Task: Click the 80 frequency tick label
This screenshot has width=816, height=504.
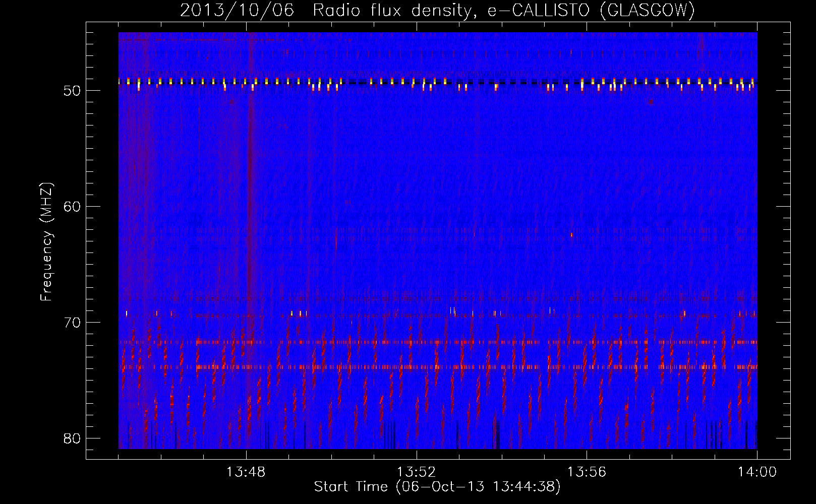Action: tap(72, 438)
